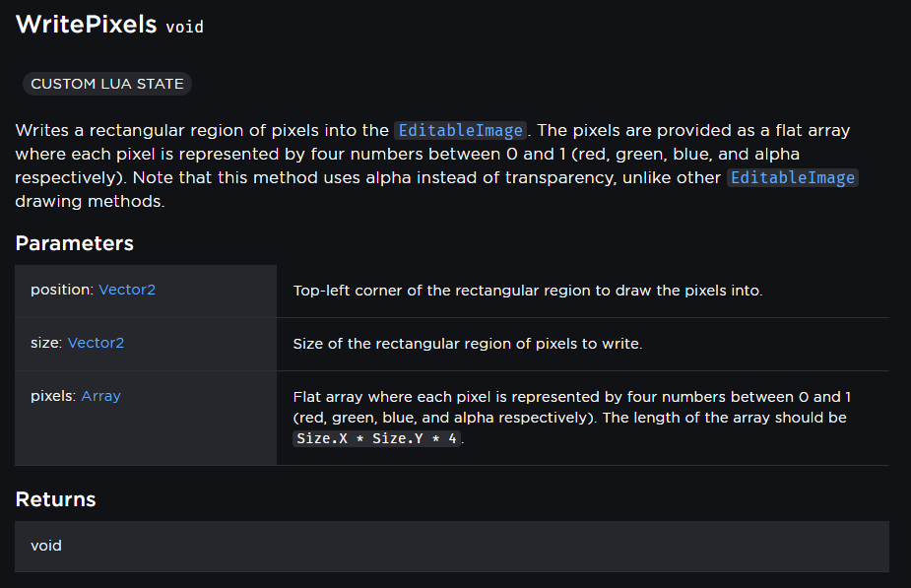Click the CUSTOM LUA STATE badge
The width and height of the screenshot is (911, 588).
[x=107, y=84]
